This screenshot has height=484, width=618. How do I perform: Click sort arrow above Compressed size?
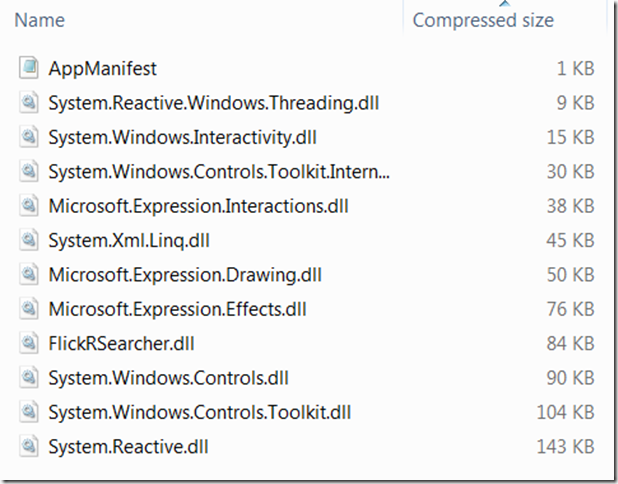505,4
